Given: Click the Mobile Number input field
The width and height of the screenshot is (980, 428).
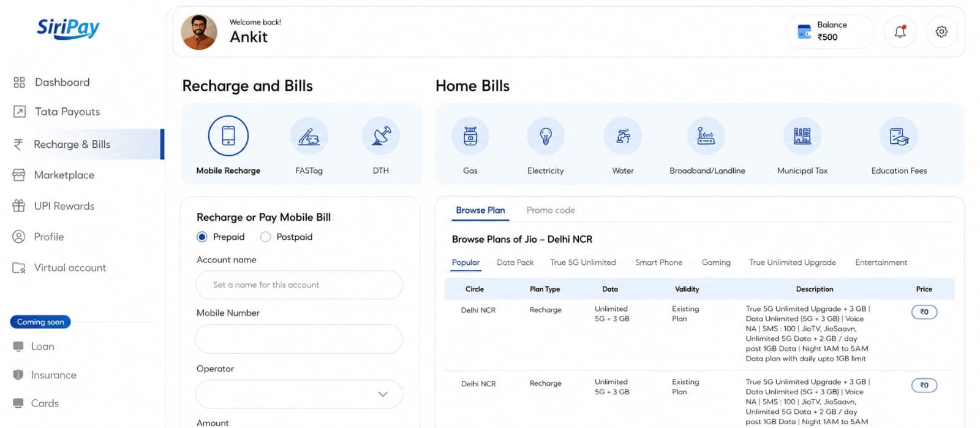Looking at the screenshot, I should pyautogui.click(x=299, y=338).
